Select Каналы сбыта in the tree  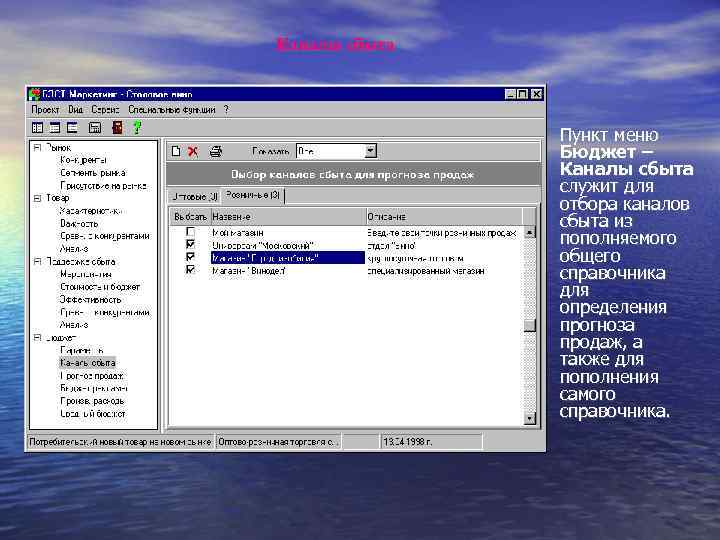pos(87,363)
